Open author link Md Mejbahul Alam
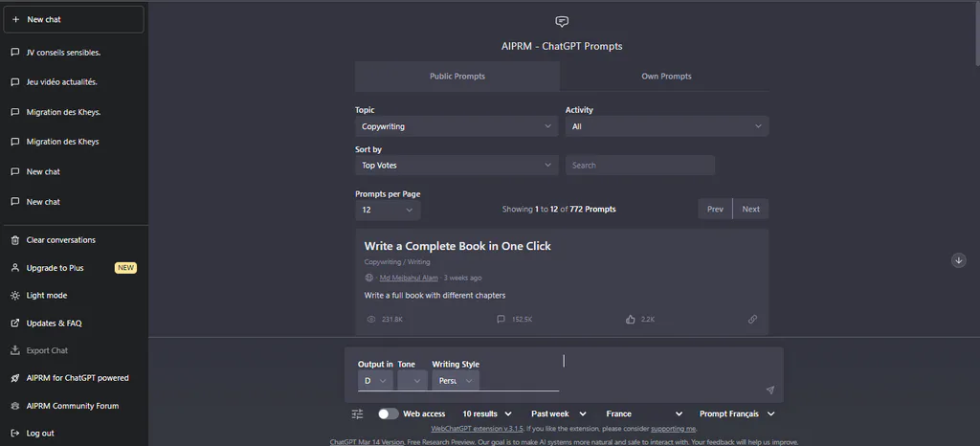Image resolution: width=980 pixels, height=446 pixels. (409, 278)
